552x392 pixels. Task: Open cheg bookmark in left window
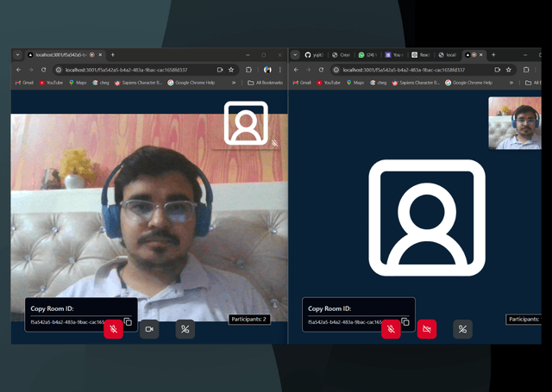(x=101, y=83)
